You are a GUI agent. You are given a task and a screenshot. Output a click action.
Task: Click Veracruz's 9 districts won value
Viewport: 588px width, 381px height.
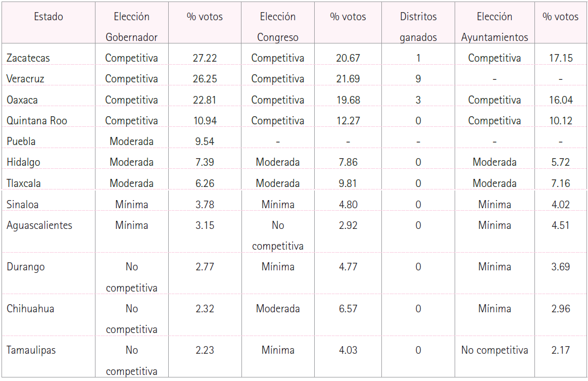418,79
